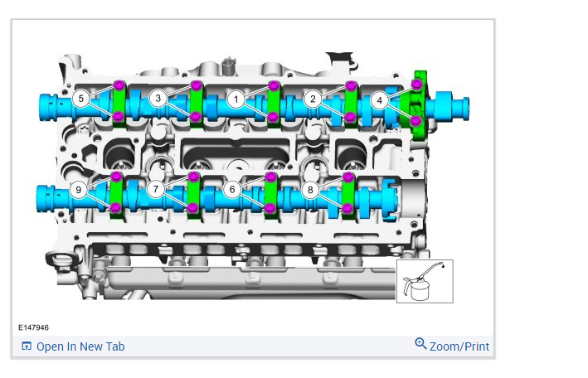The width and height of the screenshot is (588, 378).
Task: Select callout number 7 on the diagram
Action: (156, 189)
